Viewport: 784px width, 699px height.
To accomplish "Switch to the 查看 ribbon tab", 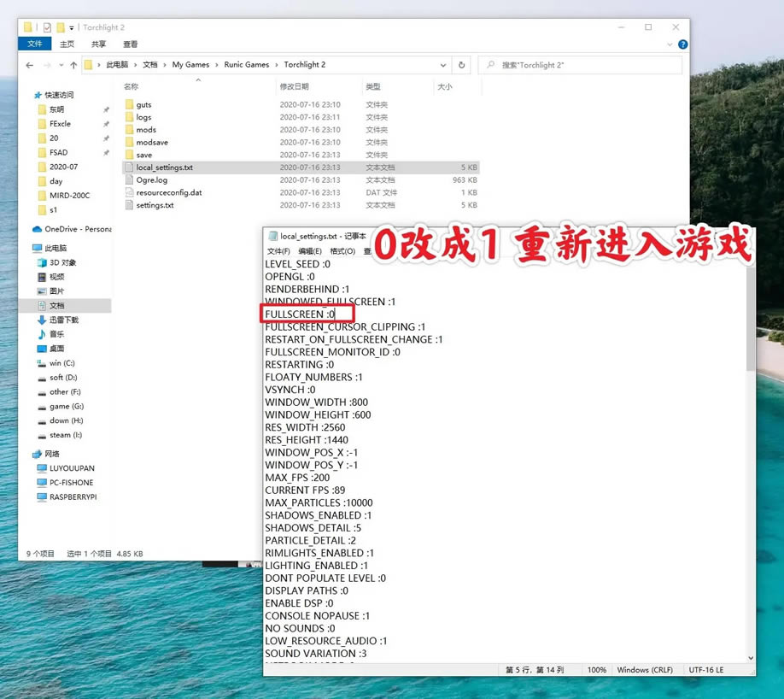I will click(130, 44).
